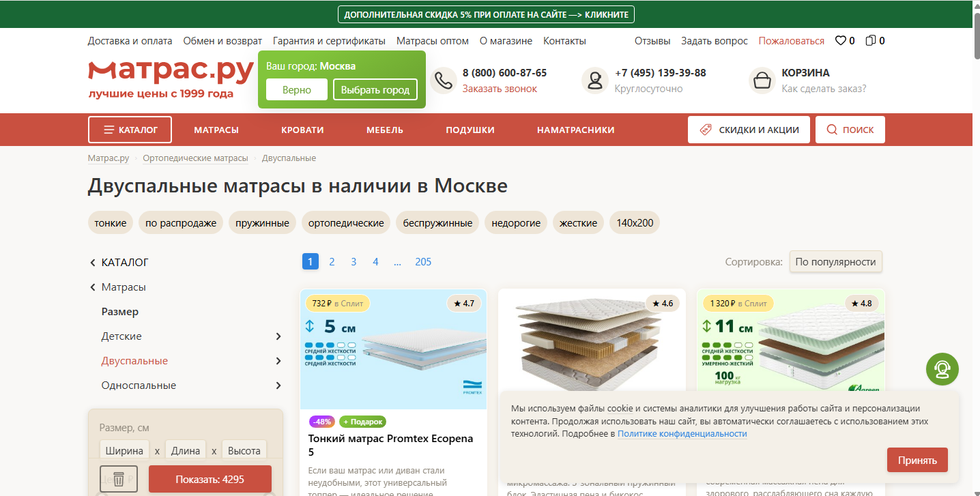
Task: Open Обмен и возврат link
Action: click(x=222, y=41)
